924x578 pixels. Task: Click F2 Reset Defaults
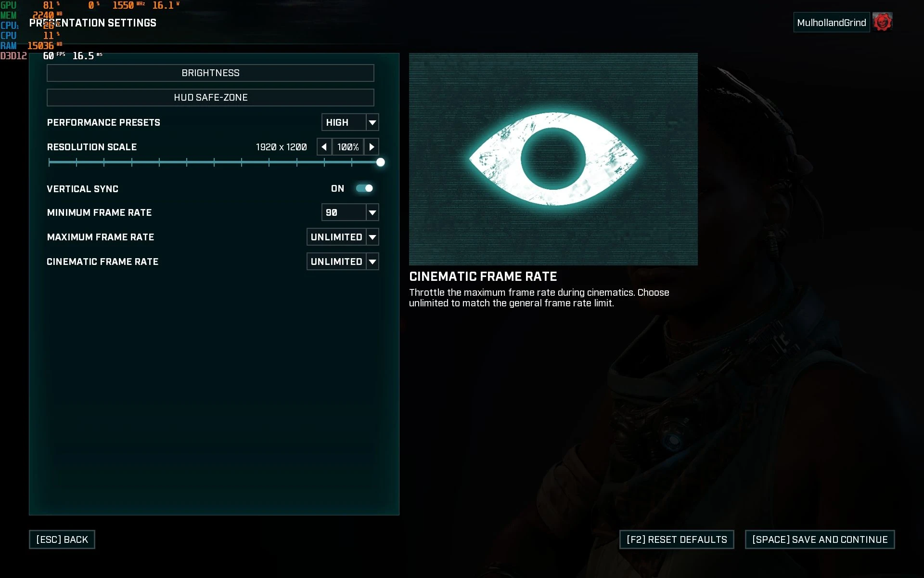coord(677,539)
